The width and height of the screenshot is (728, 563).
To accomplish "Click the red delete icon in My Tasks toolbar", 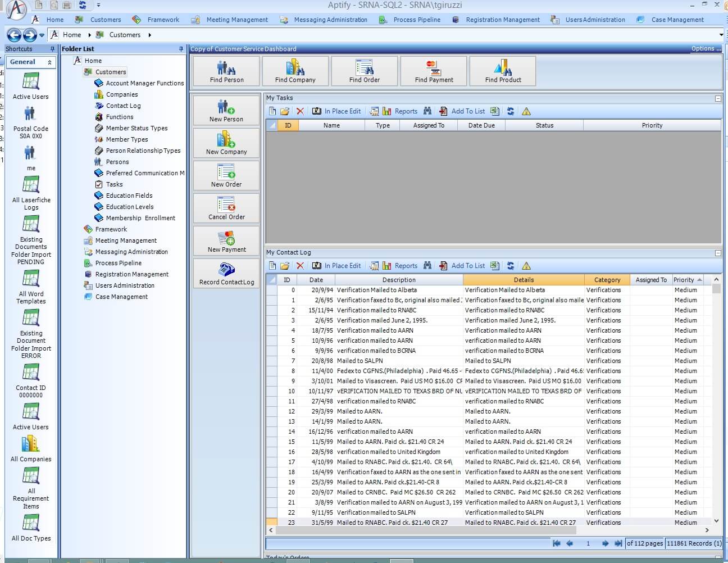I will pyautogui.click(x=300, y=111).
